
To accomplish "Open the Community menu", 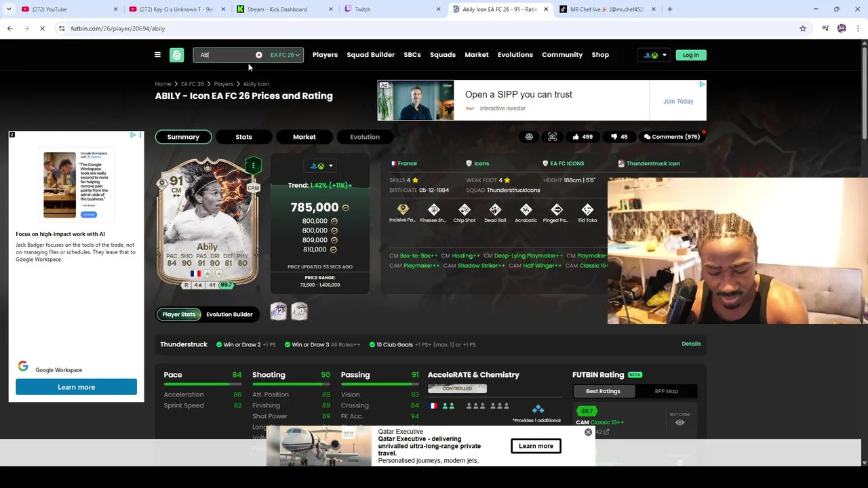I will point(562,55).
